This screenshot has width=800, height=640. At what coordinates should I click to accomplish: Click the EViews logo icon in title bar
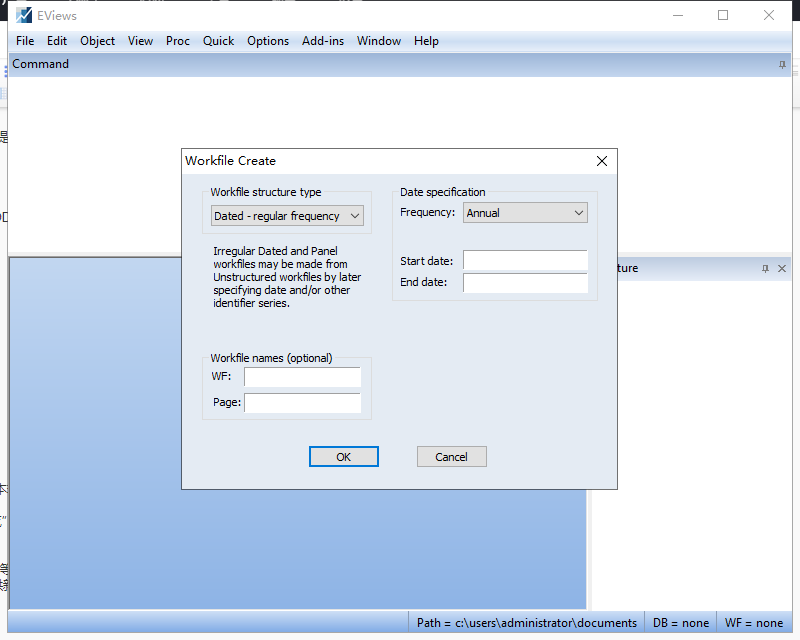(x=23, y=15)
